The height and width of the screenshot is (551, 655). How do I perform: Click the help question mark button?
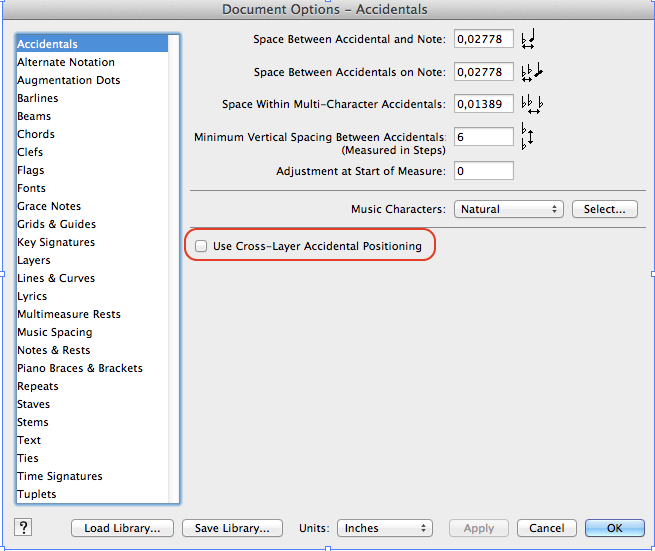(x=24, y=528)
